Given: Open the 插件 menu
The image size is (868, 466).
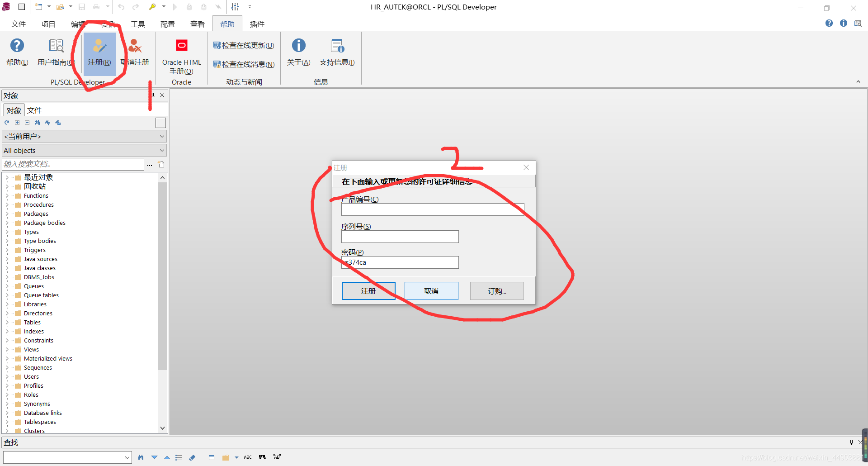Looking at the screenshot, I should point(257,24).
